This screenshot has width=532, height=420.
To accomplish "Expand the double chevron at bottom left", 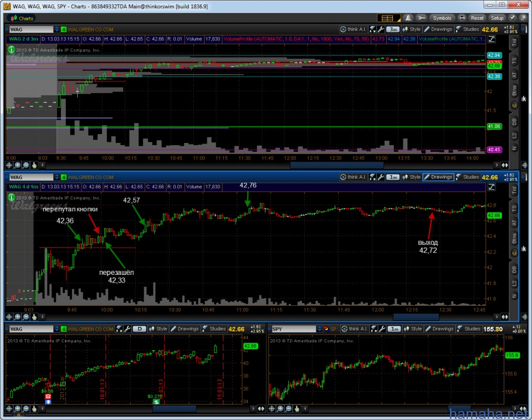I will 18,415.
